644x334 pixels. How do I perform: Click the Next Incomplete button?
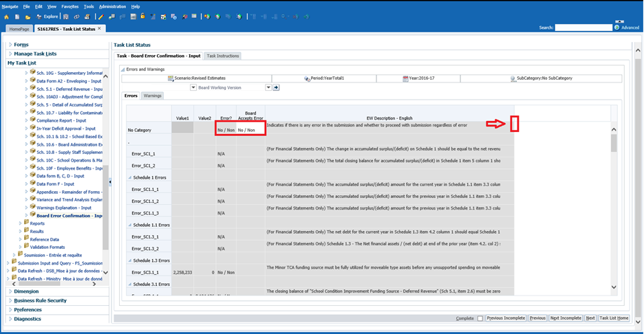pos(566,318)
